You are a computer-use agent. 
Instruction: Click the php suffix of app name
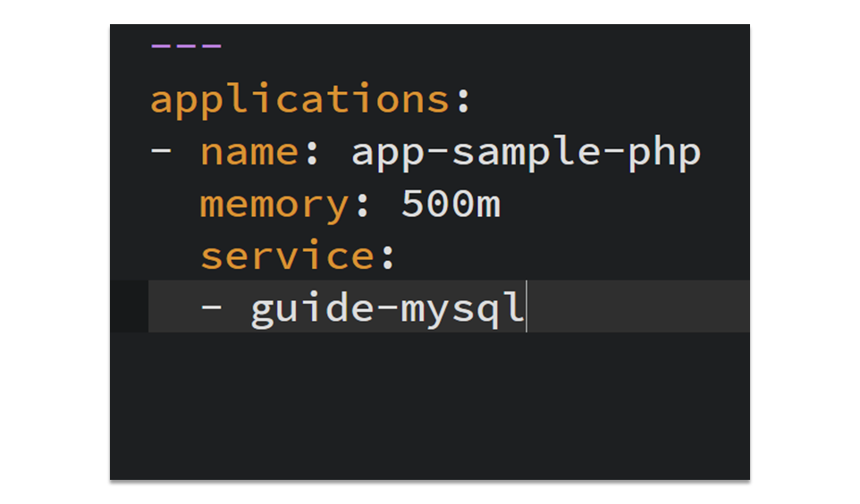coord(664,154)
